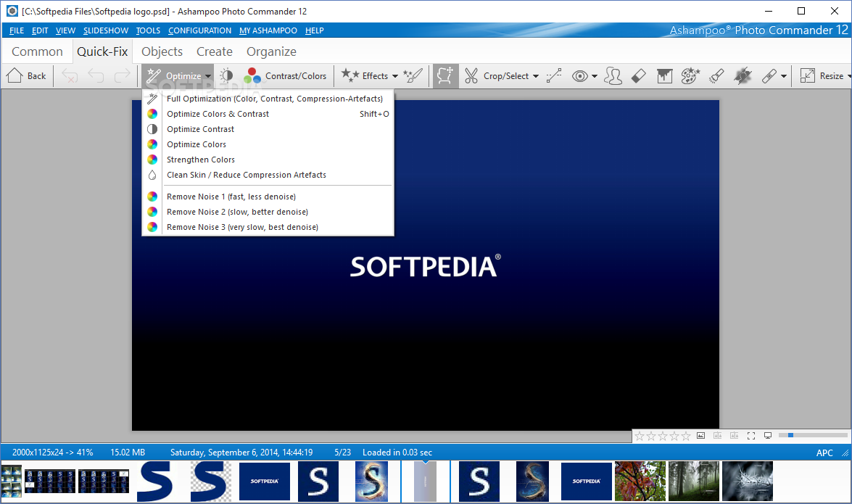The image size is (852, 504).
Task: Set rating to four stars
Action: pos(674,436)
